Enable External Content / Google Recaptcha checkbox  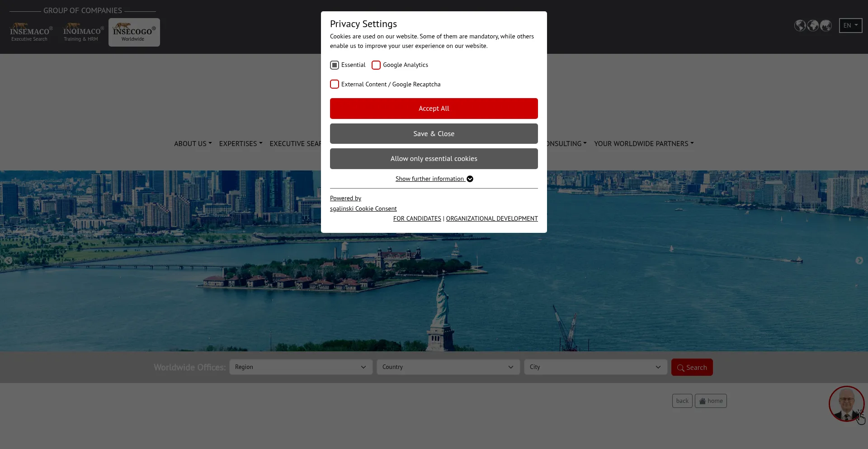(x=335, y=85)
